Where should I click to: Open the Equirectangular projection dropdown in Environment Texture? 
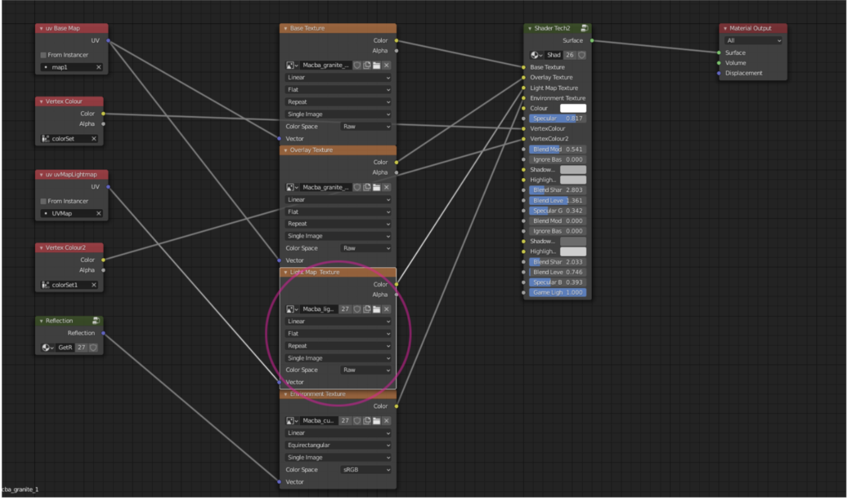click(338, 445)
